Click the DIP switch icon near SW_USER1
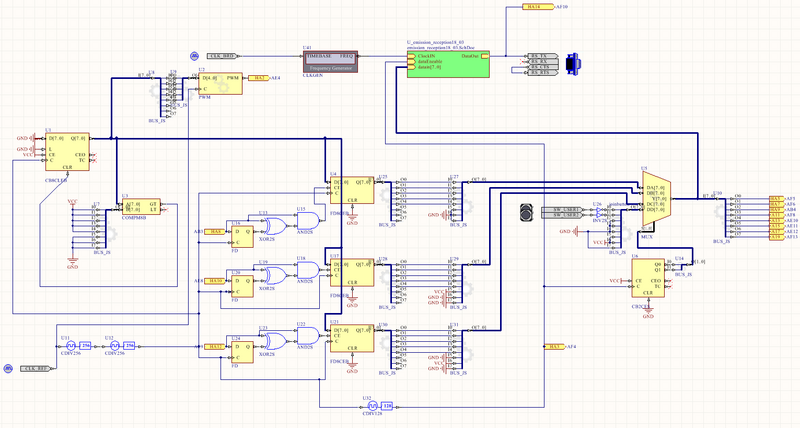Image resolution: width=800 pixels, height=428 pixels. click(528, 212)
